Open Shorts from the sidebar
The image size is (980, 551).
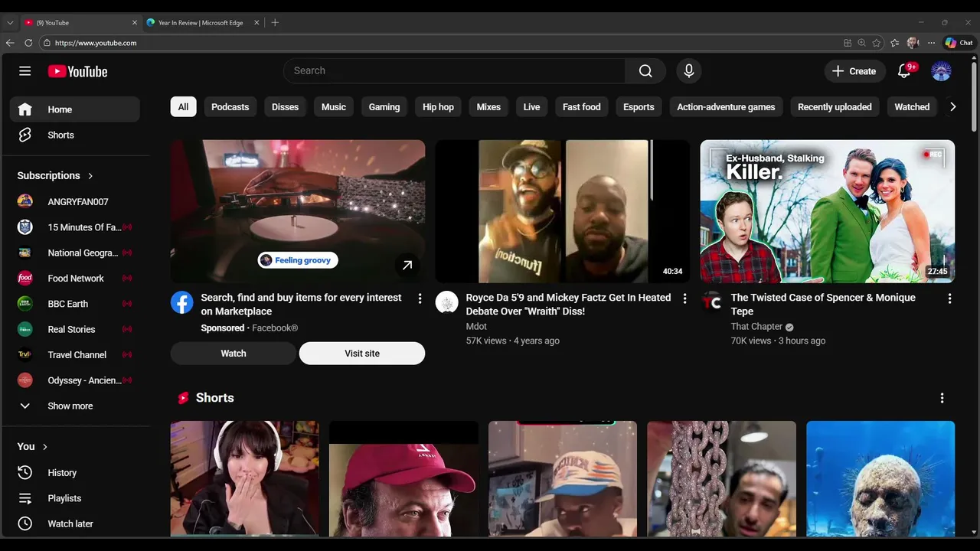coord(75,135)
